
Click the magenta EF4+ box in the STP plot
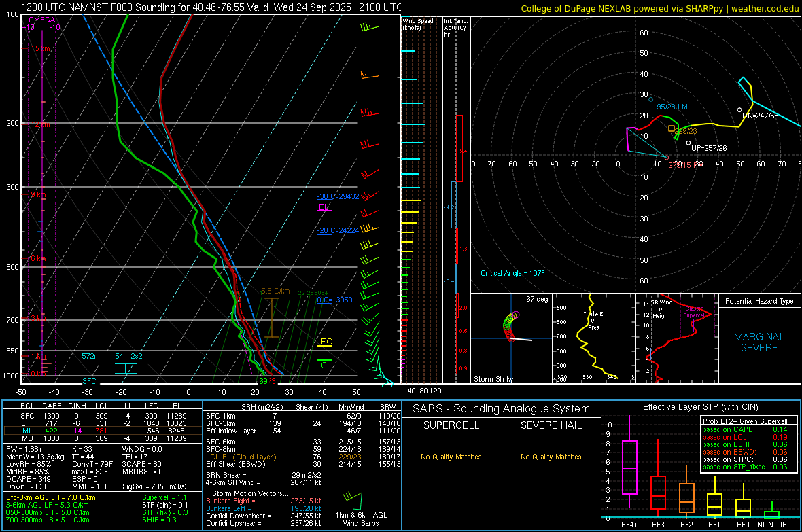click(629, 467)
